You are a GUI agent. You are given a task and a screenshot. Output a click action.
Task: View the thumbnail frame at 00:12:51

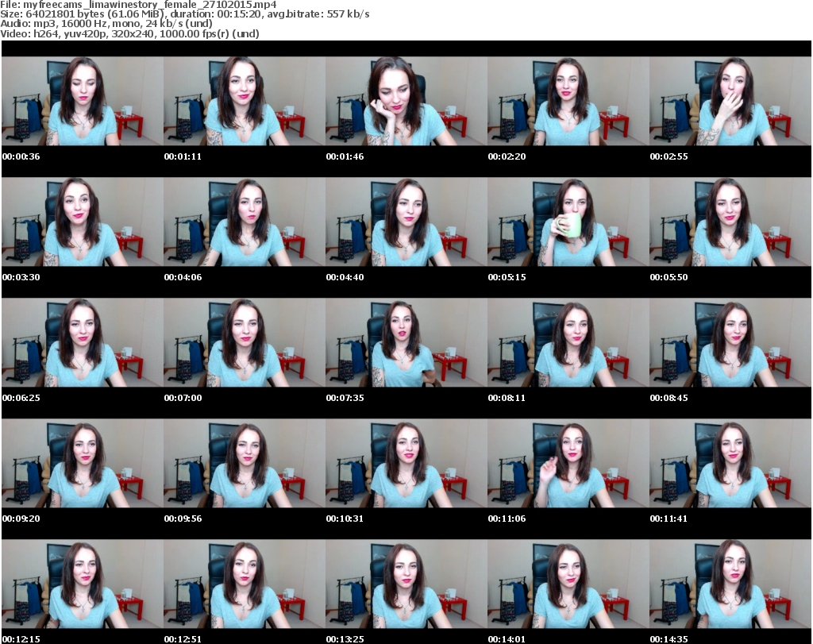pyautogui.click(x=245, y=584)
